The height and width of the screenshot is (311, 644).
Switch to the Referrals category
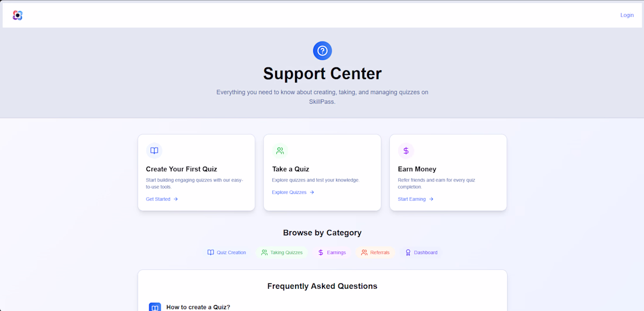pyautogui.click(x=375, y=252)
